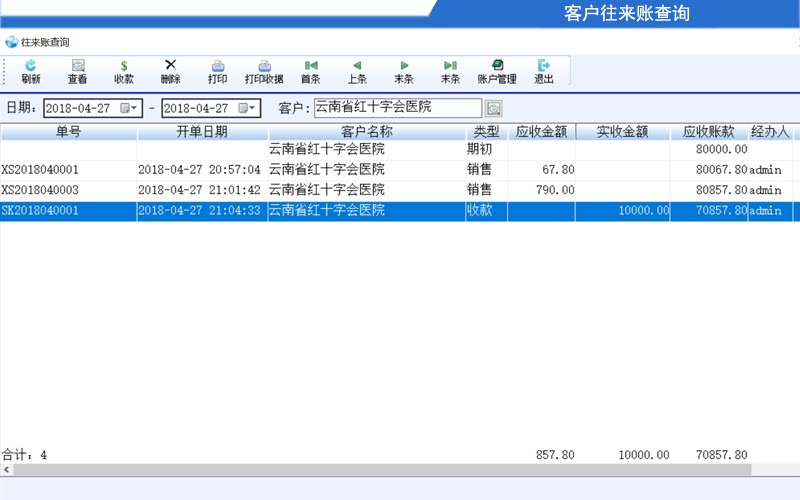This screenshot has height=500, width=800.
Task: Click the 合计: 4 footer total
Action: [24, 455]
